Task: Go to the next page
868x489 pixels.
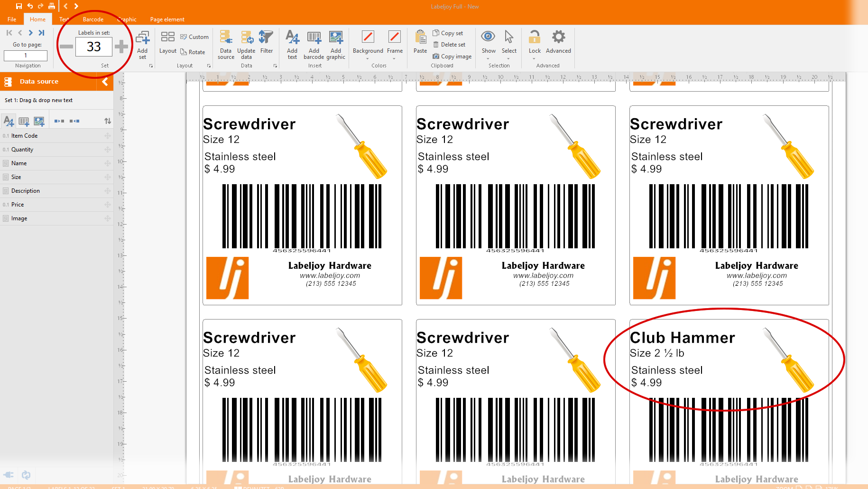Action: click(x=31, y=33)
